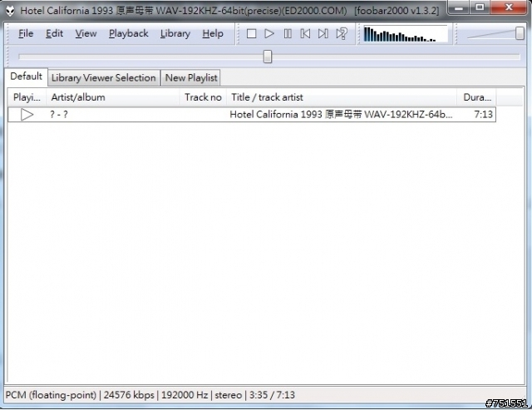Skip to the next track
This screenshot has width=532, height=410.
[323, 33]
